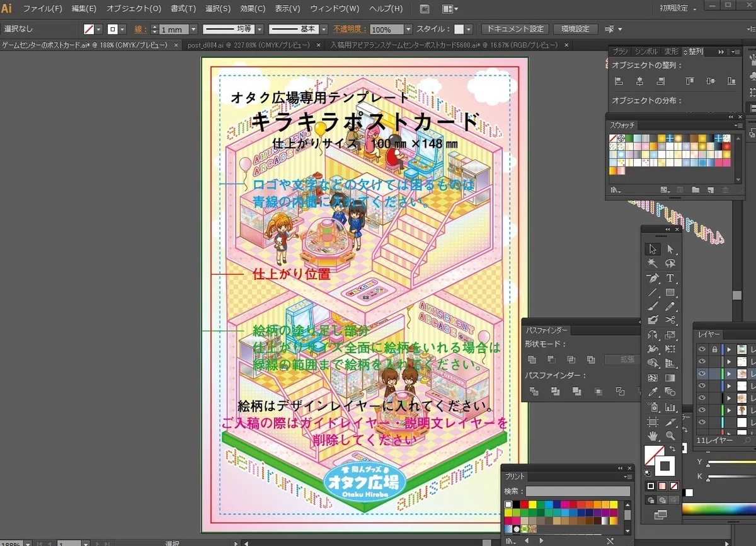Screen dimensions: 756x546
Task: Select the Hand tool
Action: [653, 436]
